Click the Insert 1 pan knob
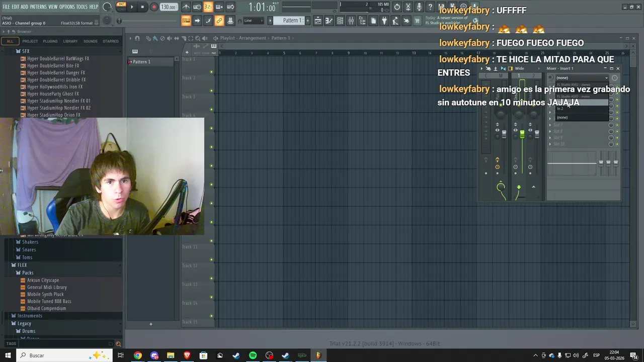Image resolution: width=644 pixels, height=362 pixels. (x=519, y=115)
